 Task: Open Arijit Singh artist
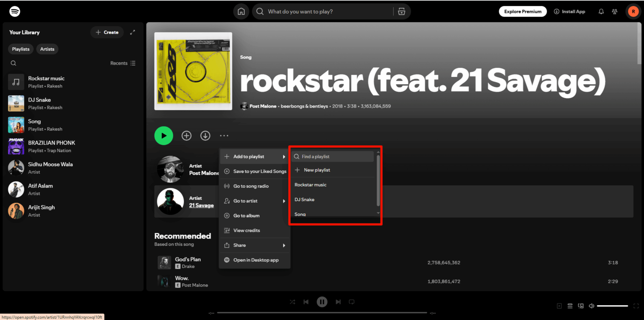(x=73, y=211)
